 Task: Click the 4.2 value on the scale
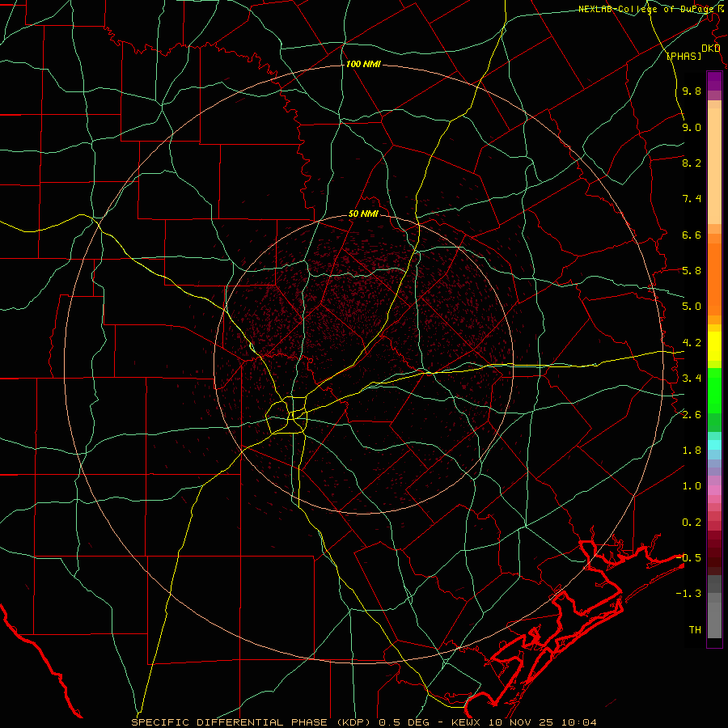pyautogui.click(x=692, y=343)
